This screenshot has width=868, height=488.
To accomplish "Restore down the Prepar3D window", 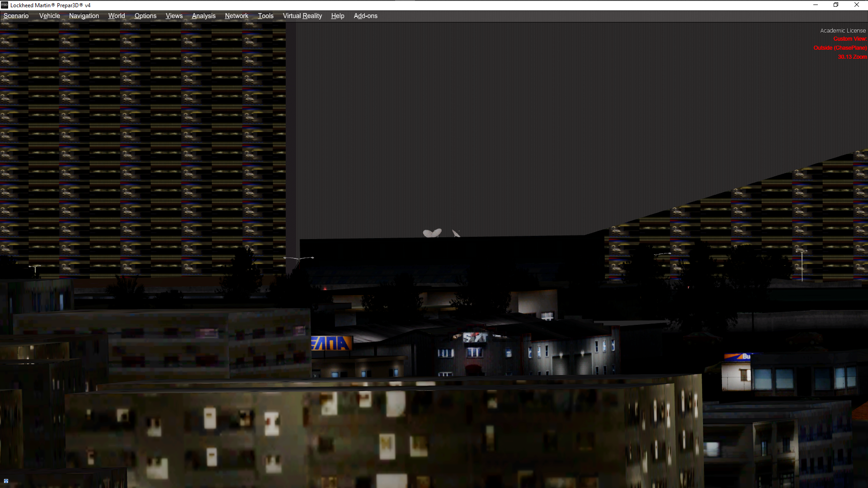I will [836, 5].
